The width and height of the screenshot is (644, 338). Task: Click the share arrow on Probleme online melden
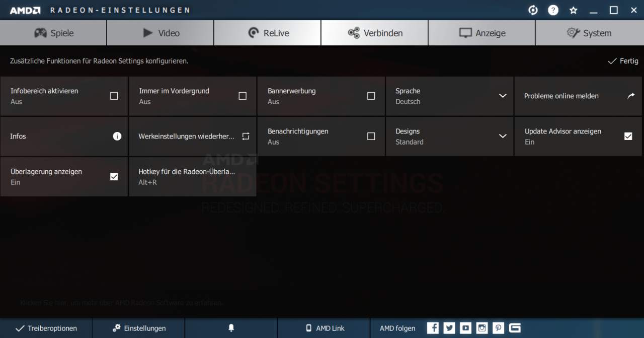(631, 96)
